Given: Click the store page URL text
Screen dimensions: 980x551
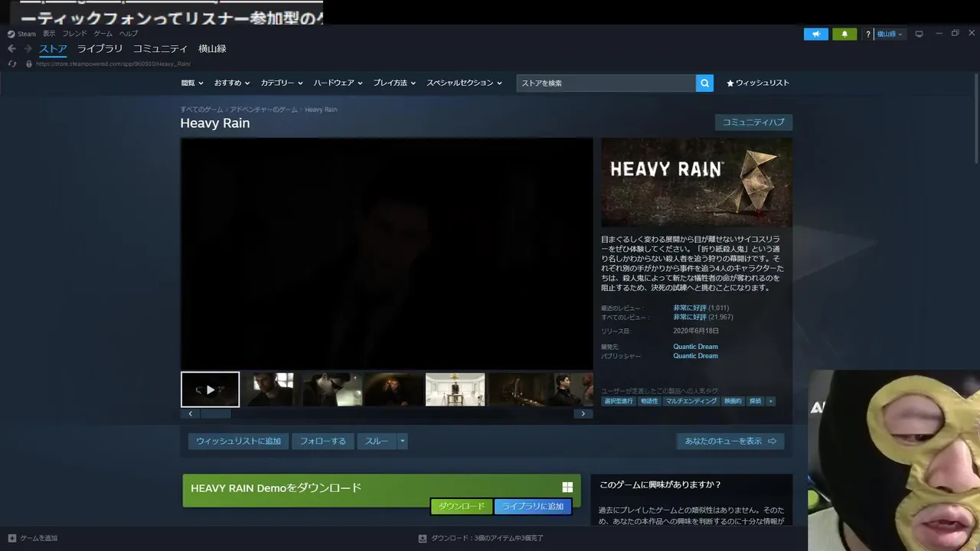Looking at the screenshot, I should 113,64.
